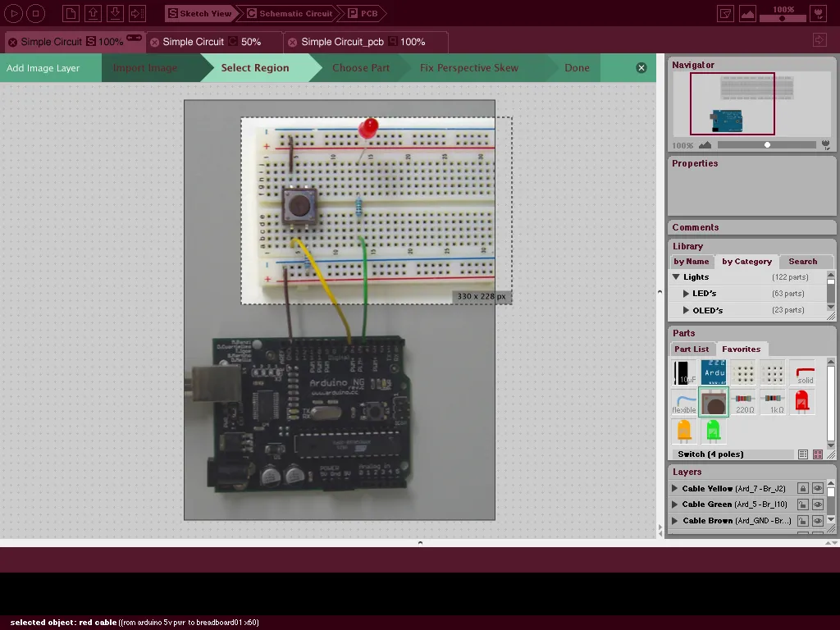The width and height of the screenshot is (840, 630).
Task: Toggle lock on Cable Yellow layer
Action: tap(802, 489)
